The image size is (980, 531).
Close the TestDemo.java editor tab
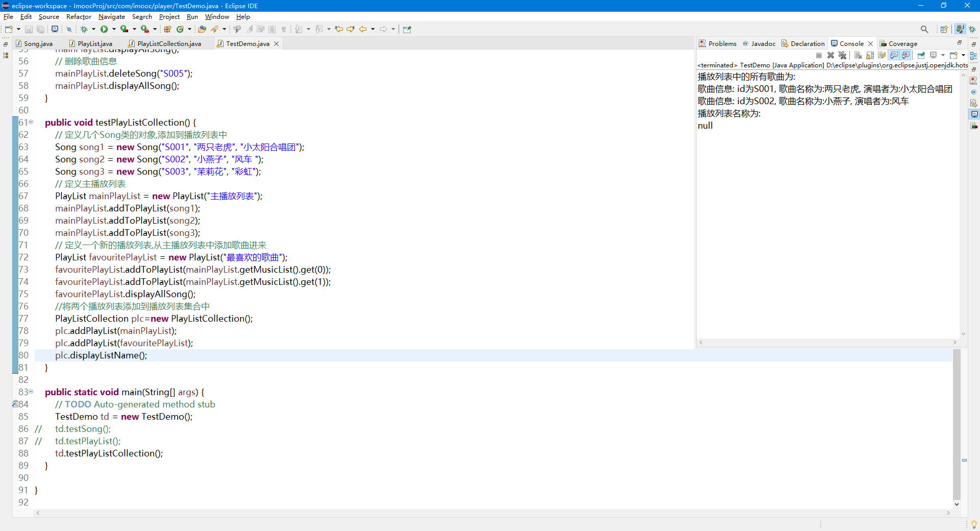pos(276,44)
